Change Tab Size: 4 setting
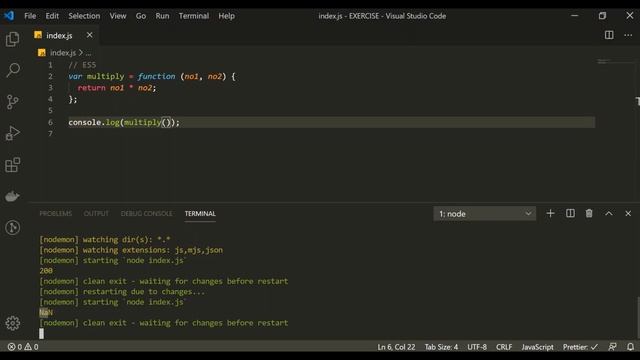The height and width of the screenshot is (360, 640). click(x=441, y=347)
